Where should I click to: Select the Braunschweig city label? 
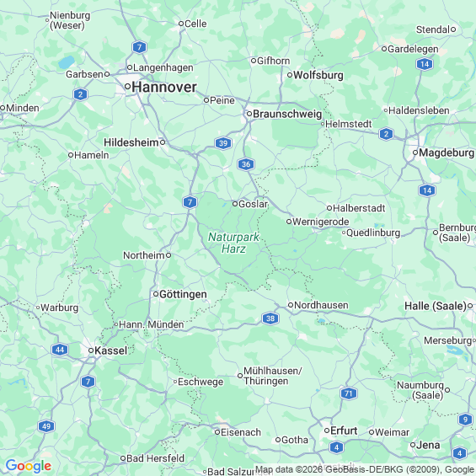[x=287, y=114]
